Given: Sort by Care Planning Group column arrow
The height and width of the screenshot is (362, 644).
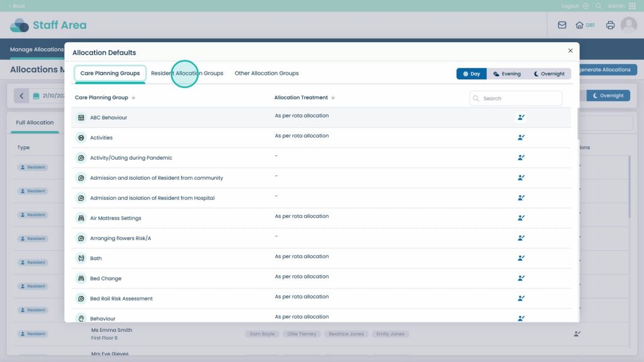Looking at the screenshot, I should (x=133, y=98).
